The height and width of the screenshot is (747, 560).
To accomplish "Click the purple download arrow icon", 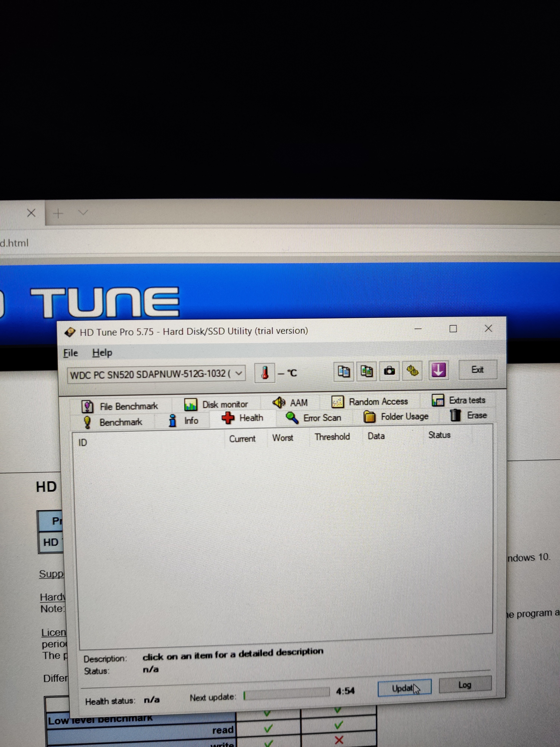I will tap(438, 370).
